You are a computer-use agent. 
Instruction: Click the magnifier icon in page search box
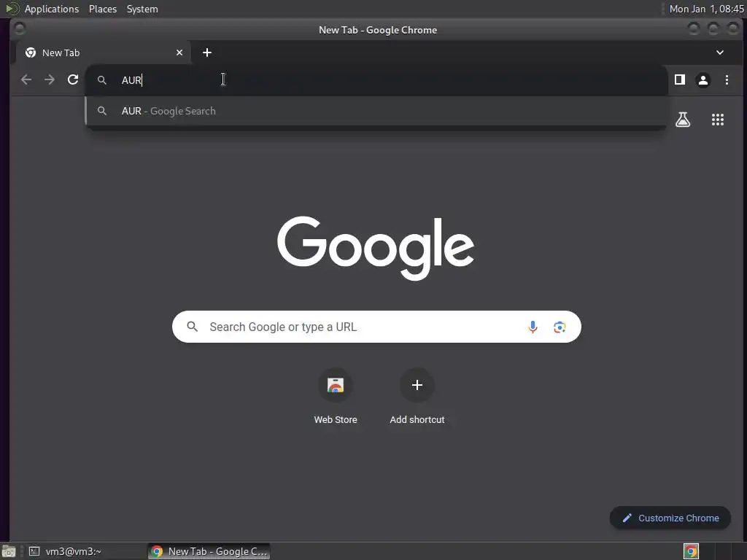[192, 327]
